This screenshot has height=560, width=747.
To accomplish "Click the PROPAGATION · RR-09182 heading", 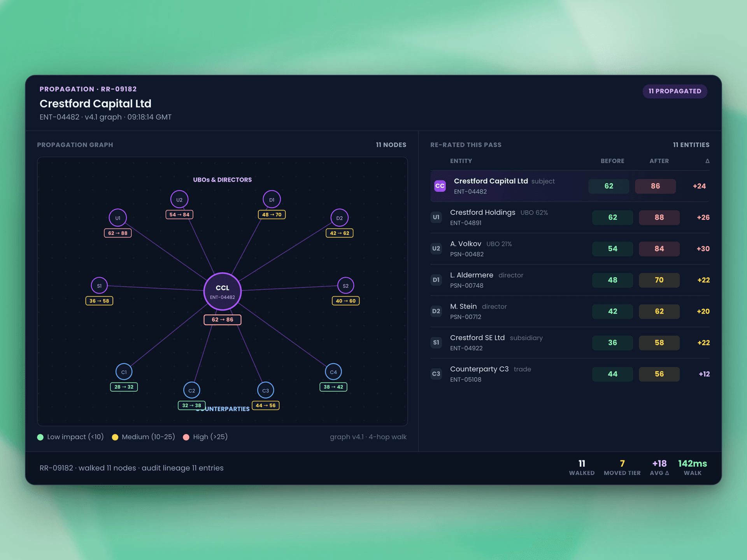I will tap(88, 89).
